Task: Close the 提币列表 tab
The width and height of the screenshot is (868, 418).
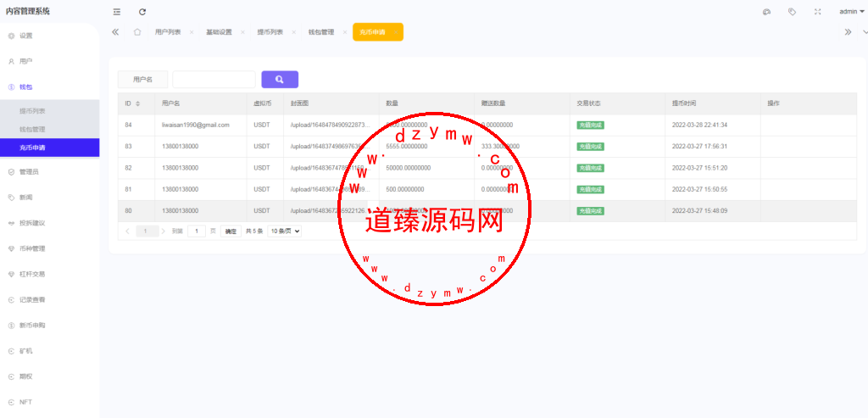Action: click(294, 32)
